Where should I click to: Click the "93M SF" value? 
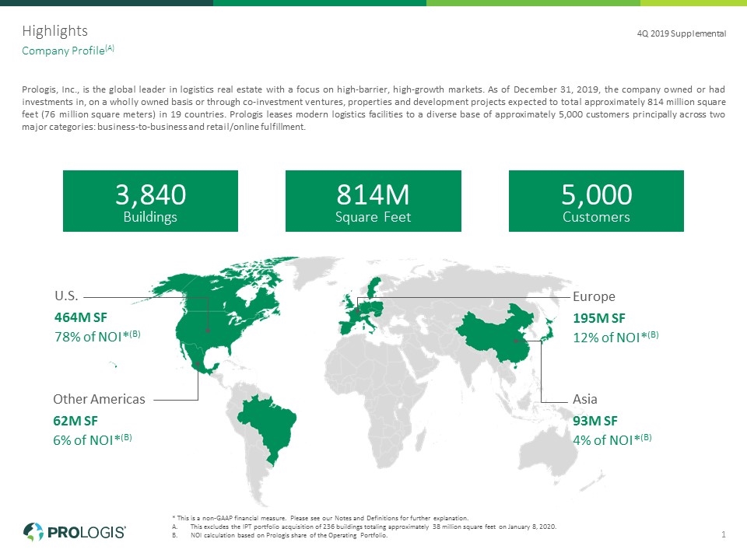point(595,421)
